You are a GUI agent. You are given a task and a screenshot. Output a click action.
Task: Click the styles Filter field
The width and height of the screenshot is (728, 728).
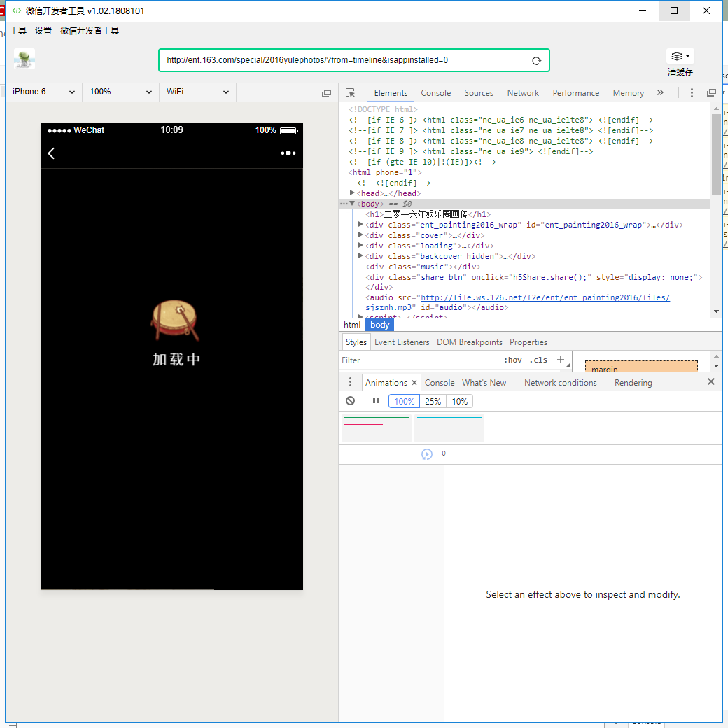click(418, 360)
